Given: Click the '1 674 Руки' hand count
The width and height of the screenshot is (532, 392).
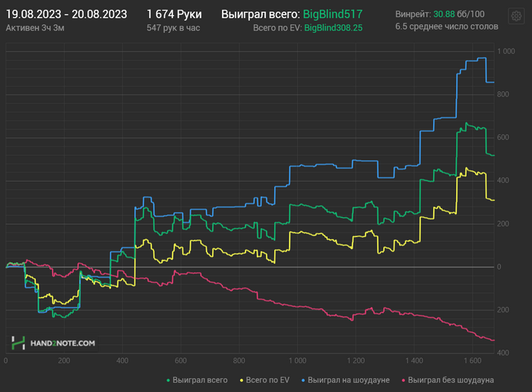Looking at the screenshot, I should click(x=174, y=14).
